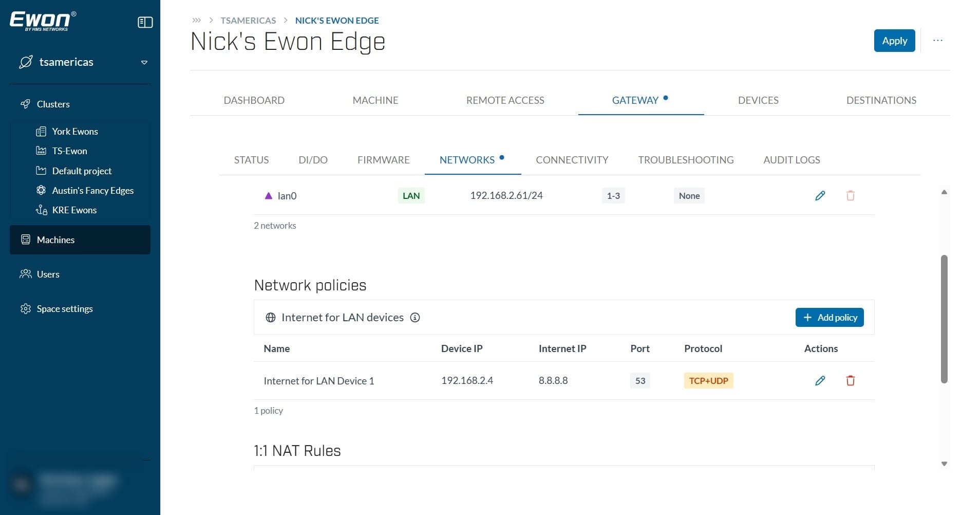
Task: Click the 192.168.2.61/24 address
Action: click(x=506, y=195)
